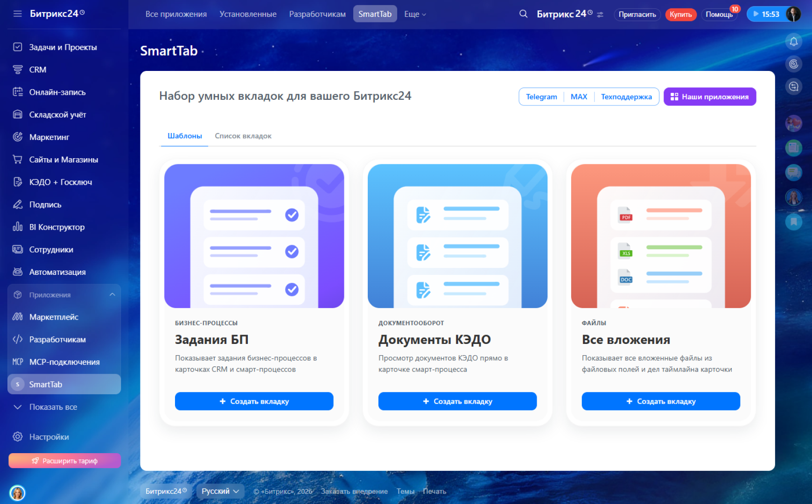Open BI Конструктор in sidebar
812x504 pixels.
coord(64,227)
